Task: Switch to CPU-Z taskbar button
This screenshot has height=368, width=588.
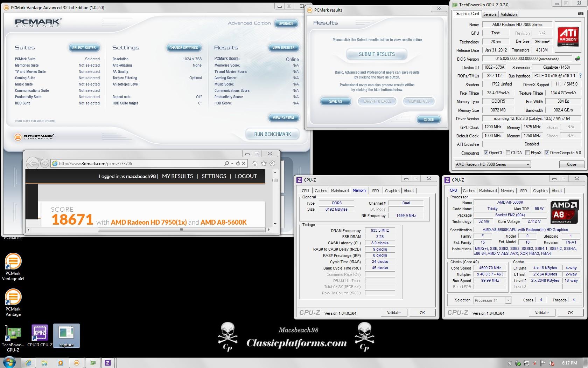Action: coord(108,363)
